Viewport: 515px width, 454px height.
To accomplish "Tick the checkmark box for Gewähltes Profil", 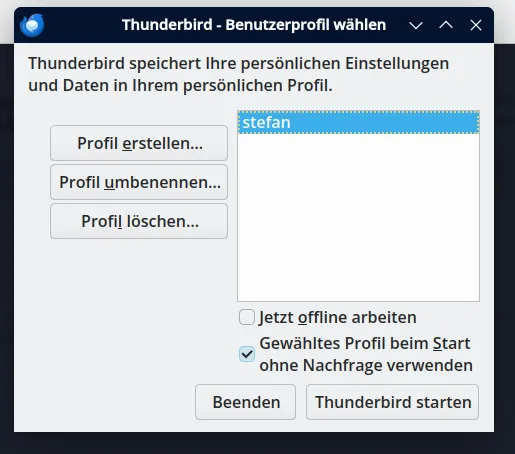I will (x=247, y=354).
